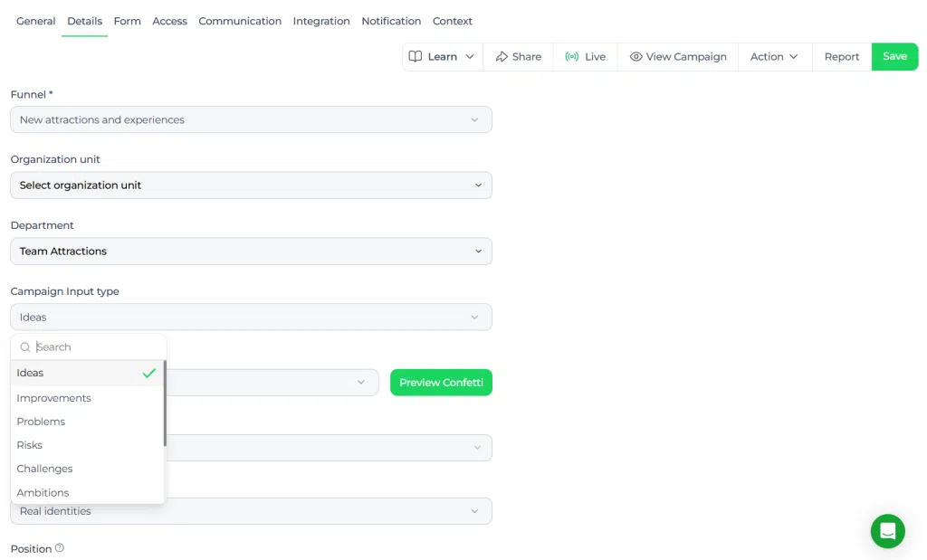Image resolution: width=927 pixels, height=560 pixels.
Task: Open the Form tab
Action: click(127, 22)
